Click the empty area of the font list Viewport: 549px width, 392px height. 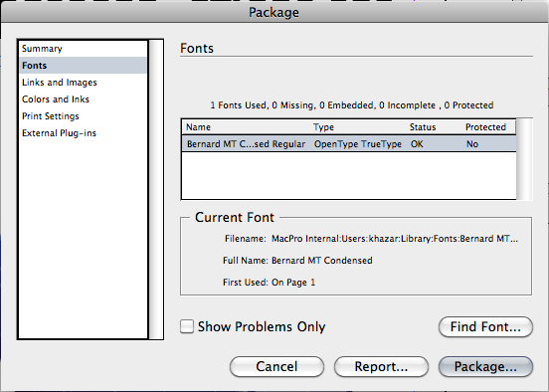click(x=349, y=175)
